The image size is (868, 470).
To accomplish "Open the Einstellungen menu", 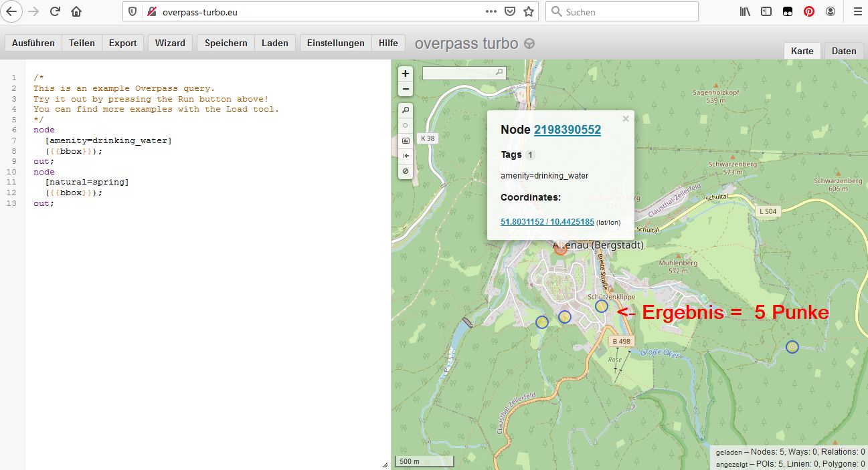I will pos(335,43).
